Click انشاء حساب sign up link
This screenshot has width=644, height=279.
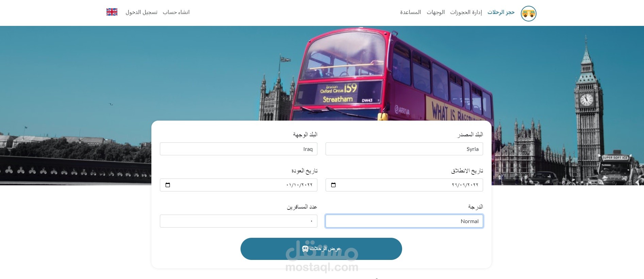point(176,12)
